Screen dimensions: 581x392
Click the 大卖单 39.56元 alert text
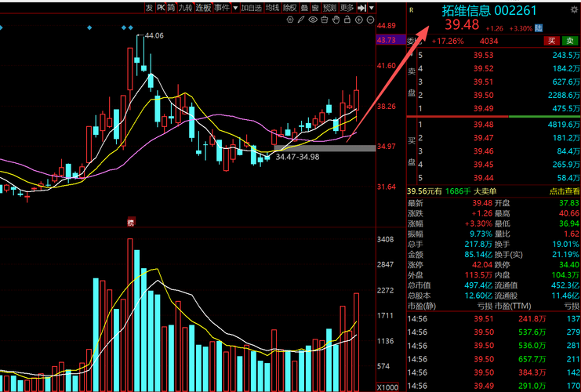[x=452, y=191]
